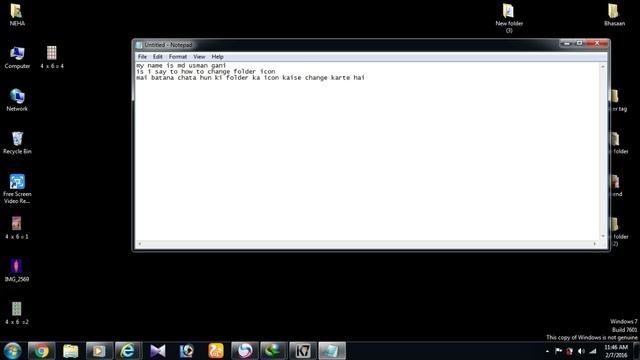Image resolution: width=640 pixels, height=360 pixels.
Task: Open Notepad's Format menu
Action: (178, 57)
